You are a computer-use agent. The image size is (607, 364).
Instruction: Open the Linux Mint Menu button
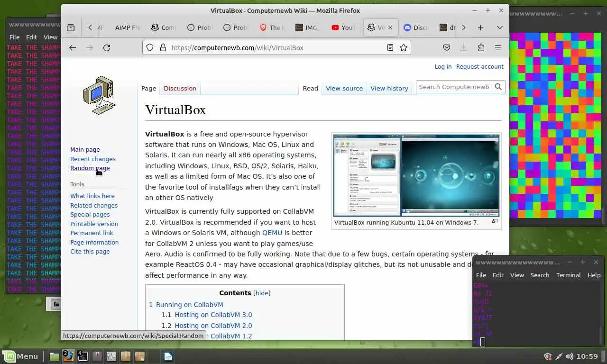click(x=20, y=356)
